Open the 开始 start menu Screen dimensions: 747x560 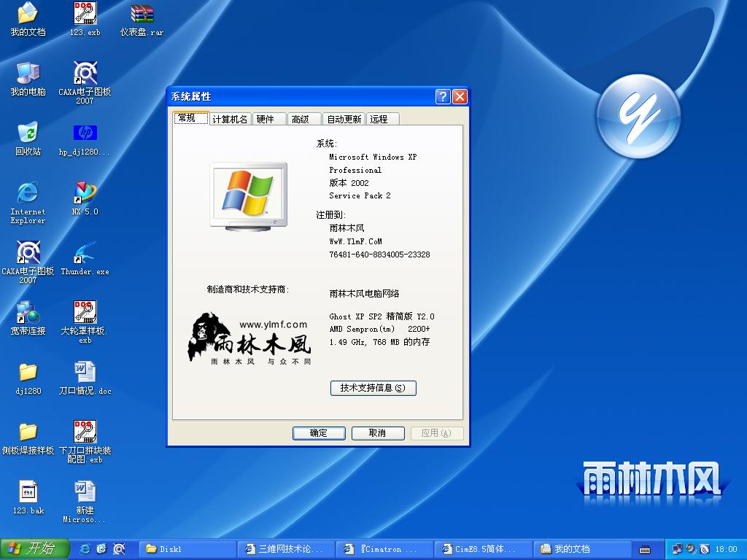(35, 549)
